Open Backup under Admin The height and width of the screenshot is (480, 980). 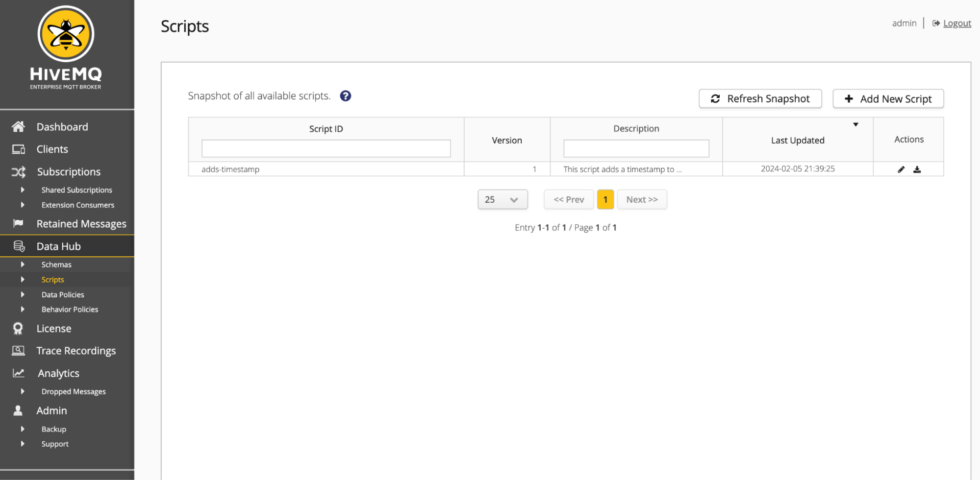click(53, 429)
